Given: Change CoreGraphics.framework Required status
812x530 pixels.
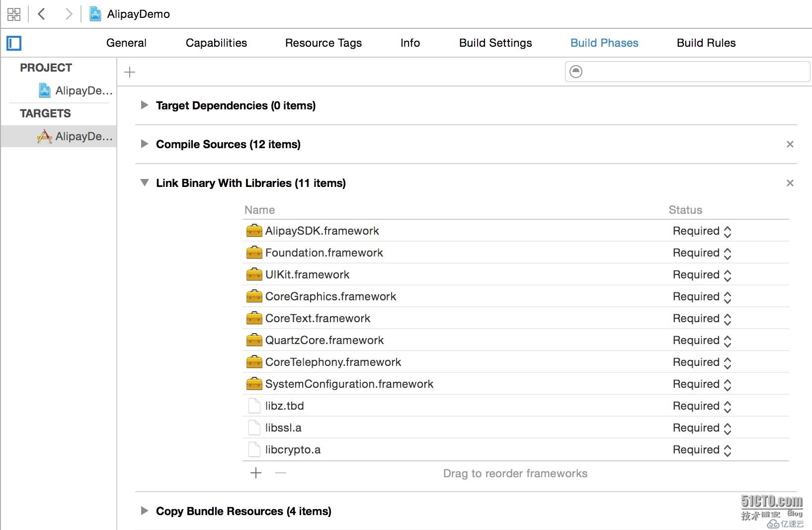Looking at the screenshot, I should point(702,297).
